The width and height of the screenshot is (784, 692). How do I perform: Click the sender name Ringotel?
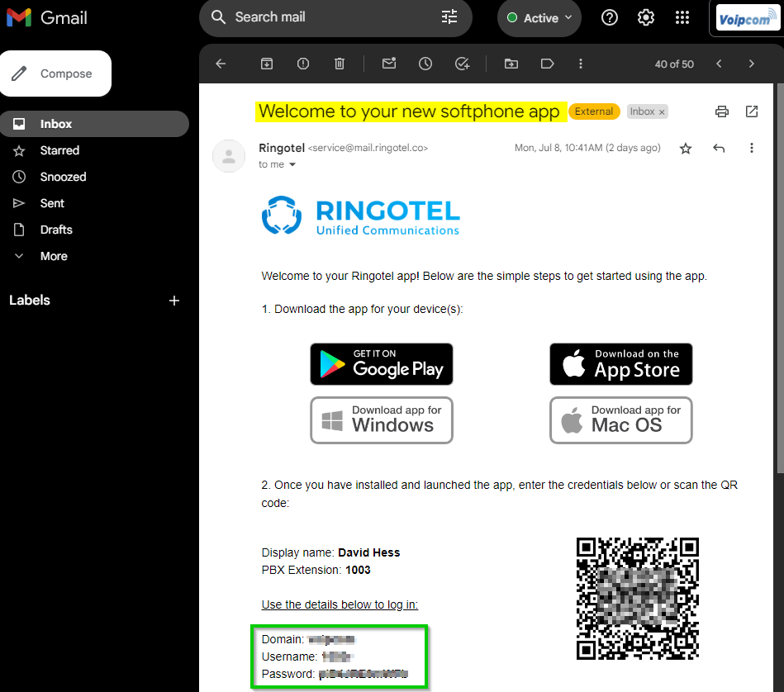(282, 148)
